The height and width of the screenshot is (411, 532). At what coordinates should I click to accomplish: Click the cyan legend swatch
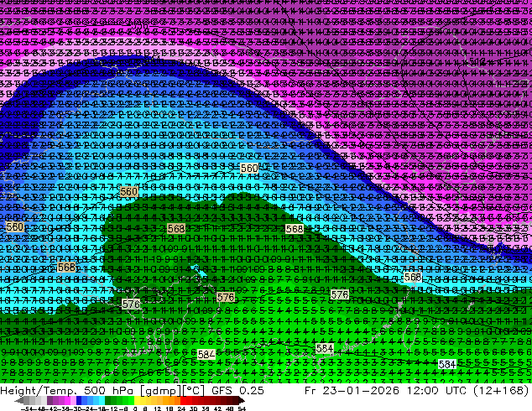click(x=102, y=400)
